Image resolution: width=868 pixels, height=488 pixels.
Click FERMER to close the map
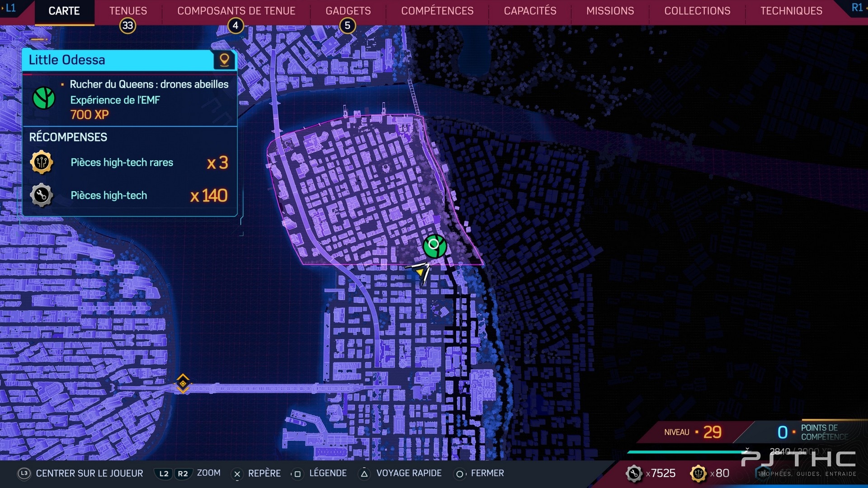[x=487, y=473]
